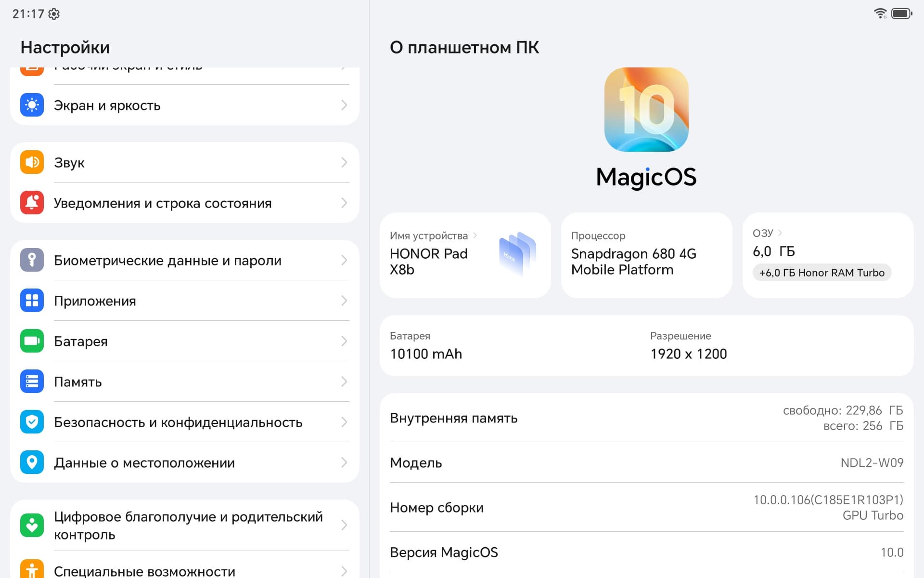Expand the ОЗУ RAM chevron
Image resolution: width=924 pixels, height=578 pixels.
(780, 233)
